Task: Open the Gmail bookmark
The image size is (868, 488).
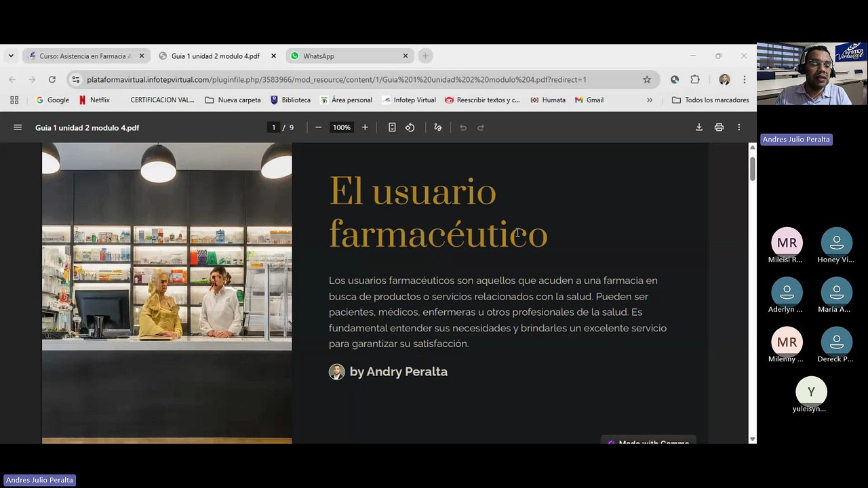Action: tap(589, 100)
